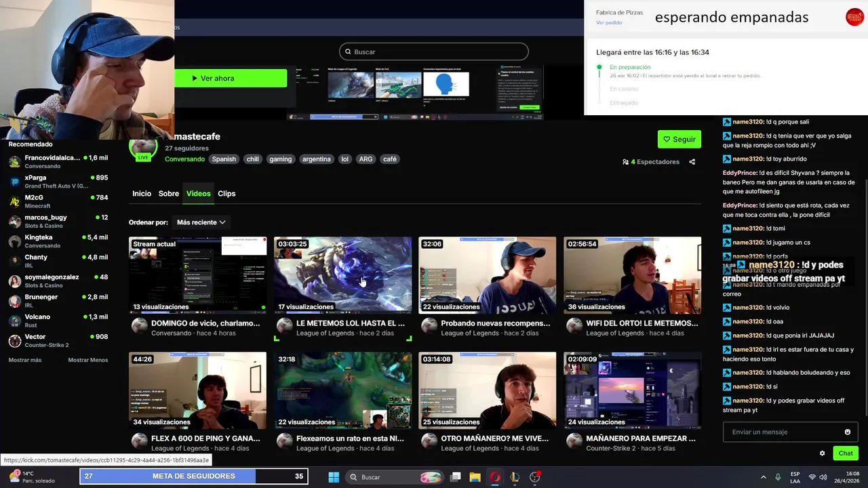
Task: Click the META DE SEGUIDORES progress bar
Action: (194, 476)
